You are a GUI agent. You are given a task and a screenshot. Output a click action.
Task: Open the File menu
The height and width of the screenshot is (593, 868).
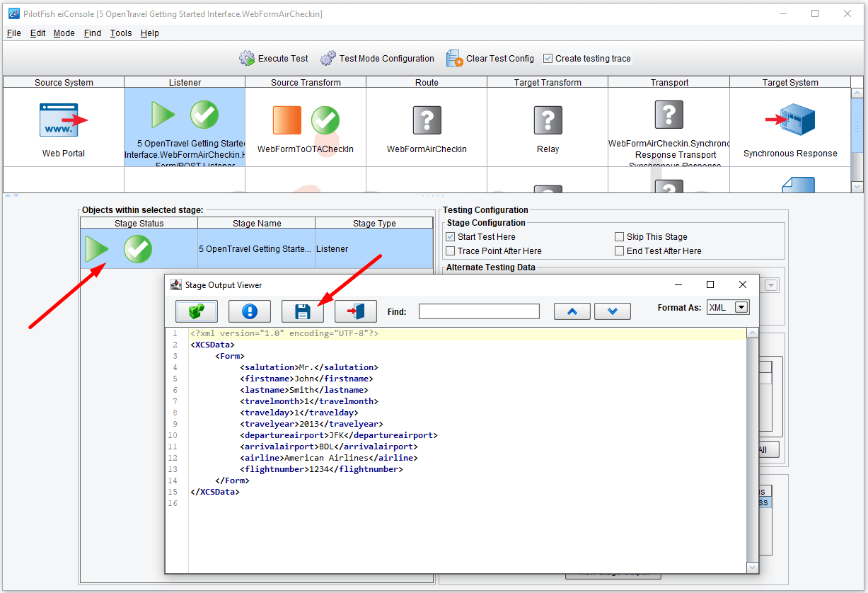(14, 33)
